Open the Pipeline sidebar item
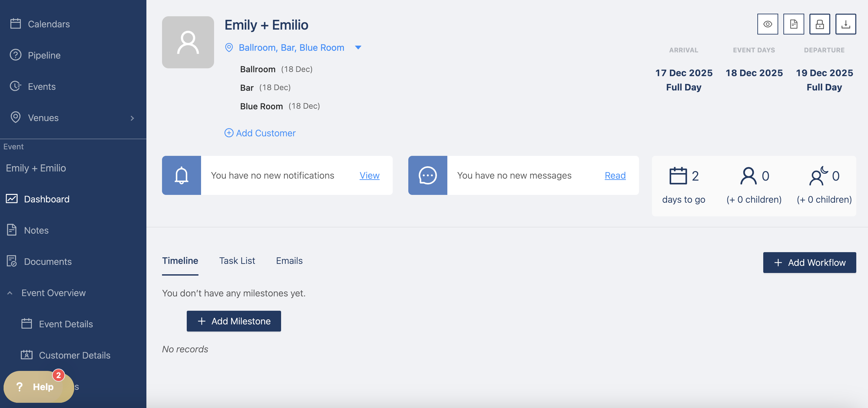The width and height of the screenshot is (868, 408). (44, 55)
